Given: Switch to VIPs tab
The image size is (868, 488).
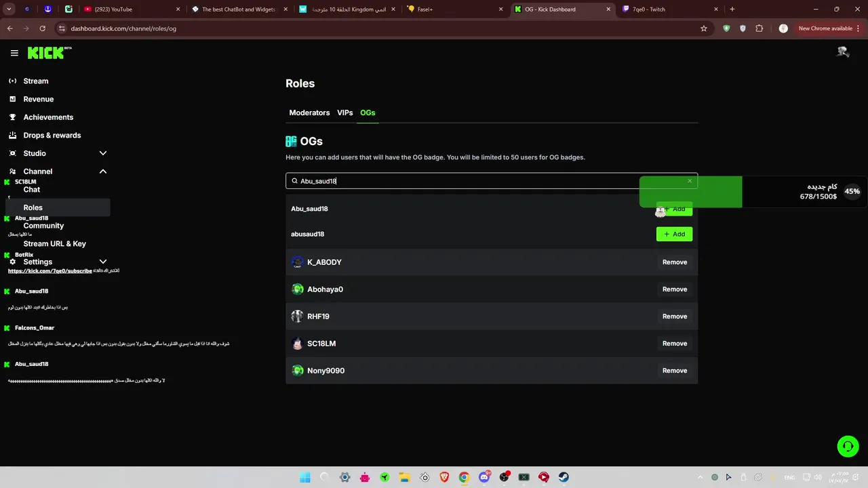Looking at the screenshot, I should [x=345, y=113].
